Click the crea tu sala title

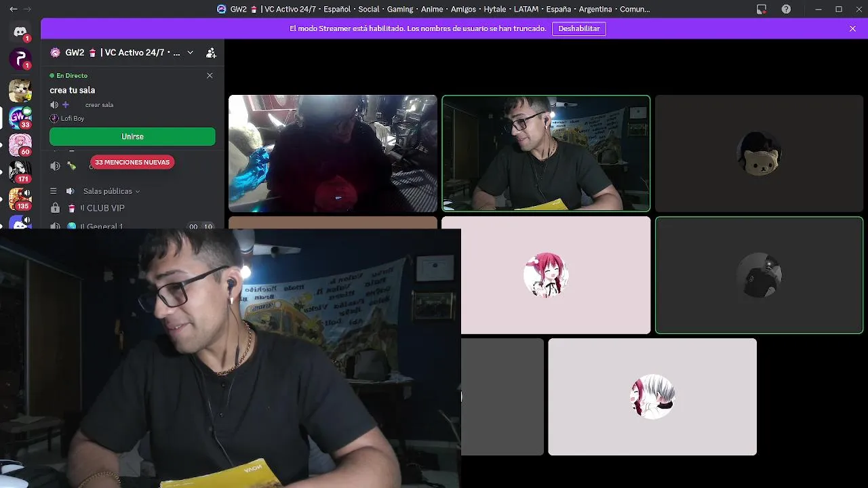(x=73, y=90)
